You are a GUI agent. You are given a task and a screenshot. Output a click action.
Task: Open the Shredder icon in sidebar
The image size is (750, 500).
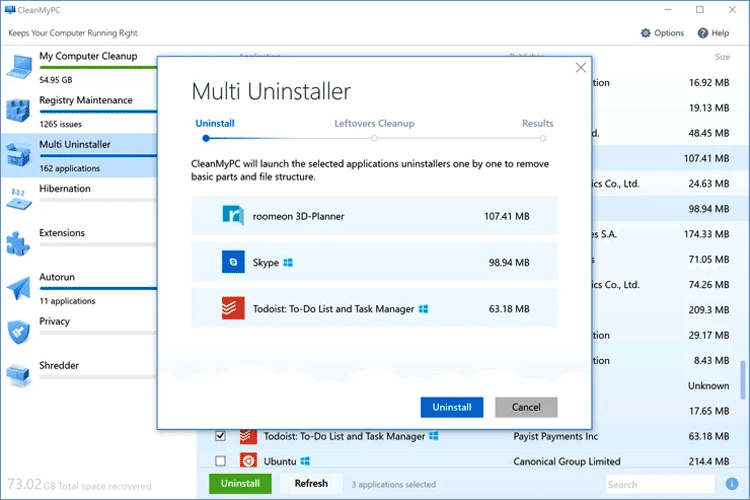pyautogui.click(x=18, y=376)
